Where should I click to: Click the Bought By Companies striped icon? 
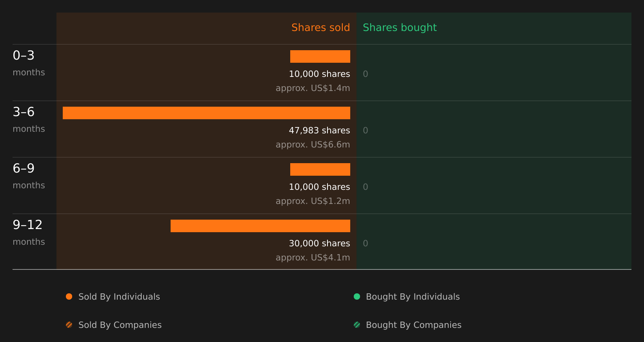[357, 325]
